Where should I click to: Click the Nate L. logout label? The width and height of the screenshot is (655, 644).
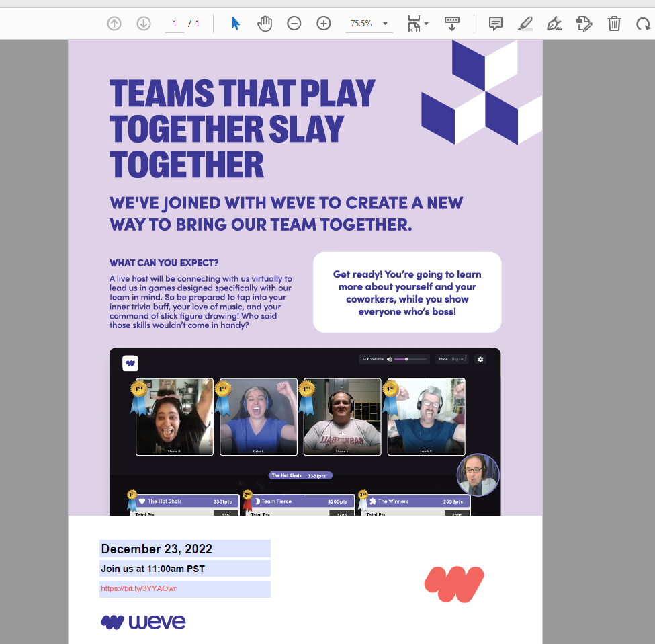pyautogui.click(x=452, y=360)
